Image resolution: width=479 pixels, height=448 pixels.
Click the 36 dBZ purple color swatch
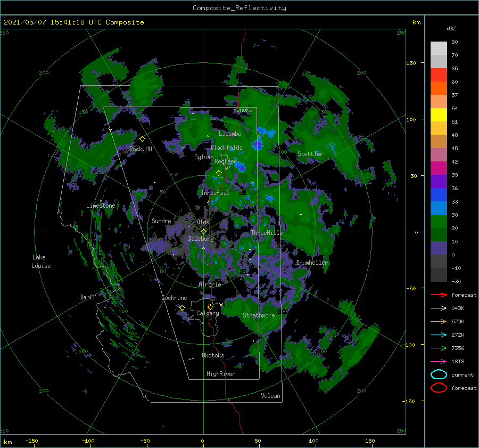click(439, 181)
